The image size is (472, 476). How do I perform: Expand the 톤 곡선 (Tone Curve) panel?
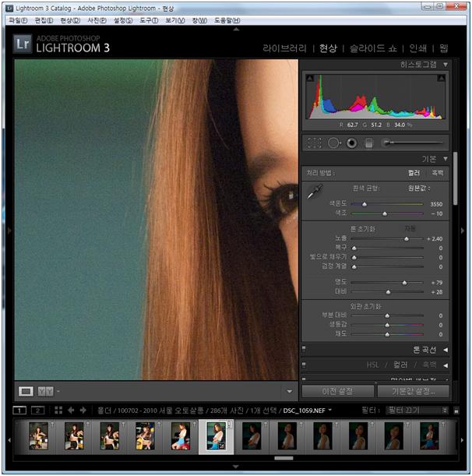click(446, 350)
